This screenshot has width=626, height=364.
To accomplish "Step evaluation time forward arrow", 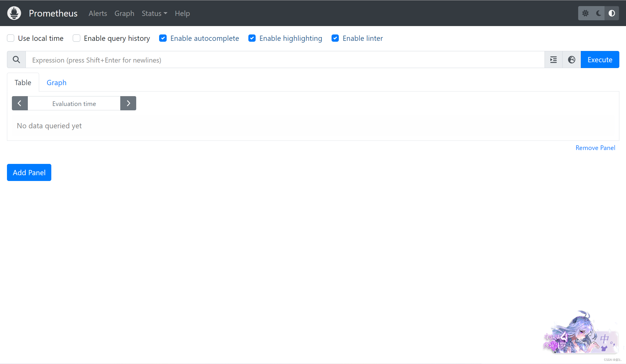I will pyautogui.click(x=128, y=103).
